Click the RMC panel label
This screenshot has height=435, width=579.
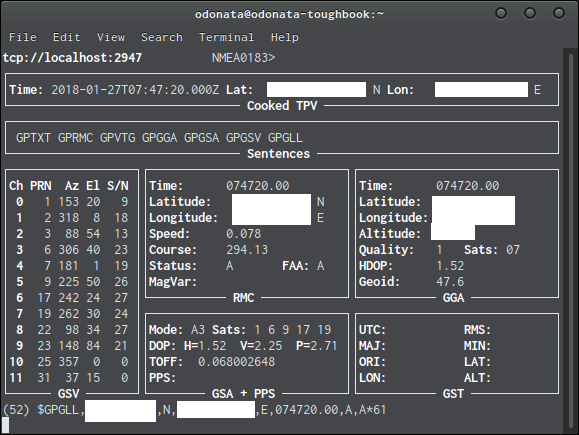pyautogui.click(x=243, y=298)
